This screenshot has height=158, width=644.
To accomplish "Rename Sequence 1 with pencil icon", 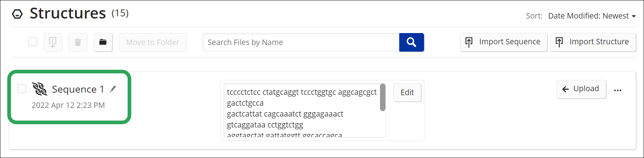I will coord(113,89).
